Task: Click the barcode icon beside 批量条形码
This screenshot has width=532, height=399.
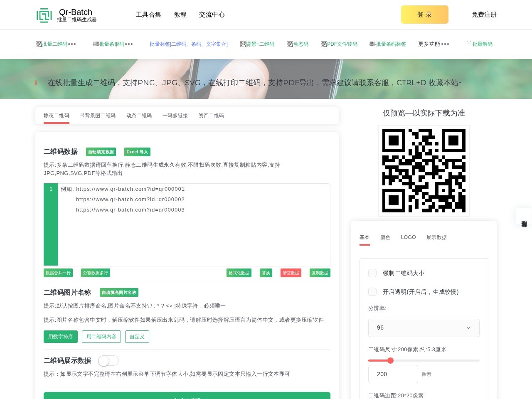Action: (96, 44)
